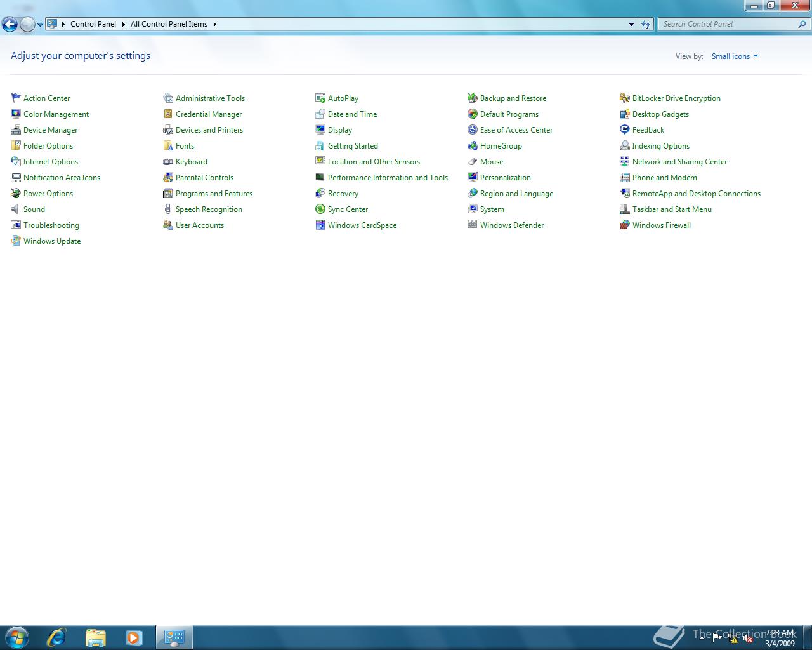Click the address bar Refresh button

pyautogui.click(x=646, y=24)
